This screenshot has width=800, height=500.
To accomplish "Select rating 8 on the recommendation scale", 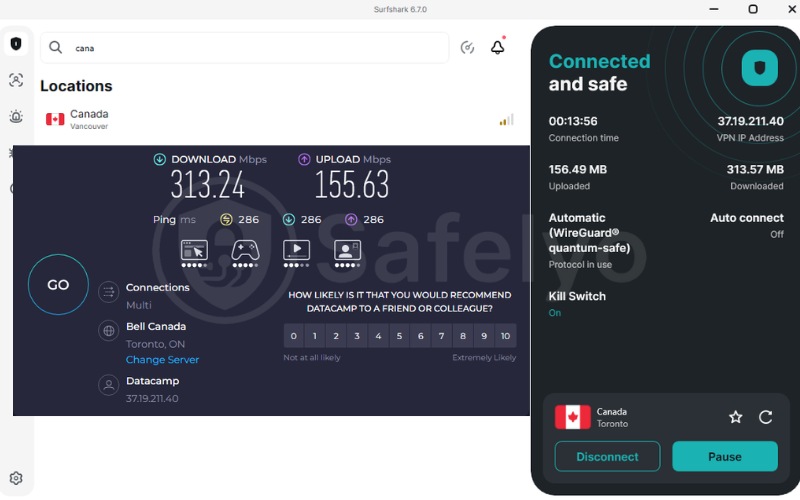I will 463,336.
